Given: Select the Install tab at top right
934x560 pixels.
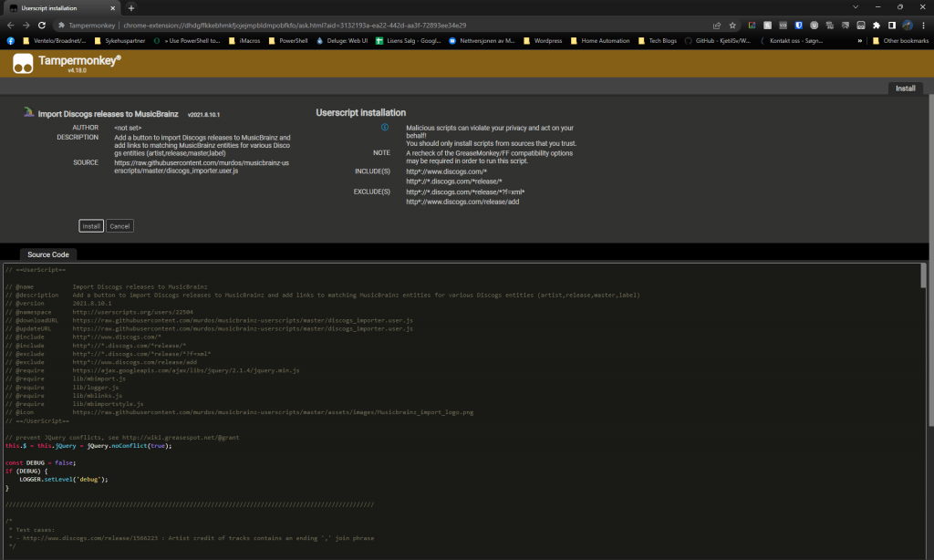Looking at the screenshot, I should point(906,88).
